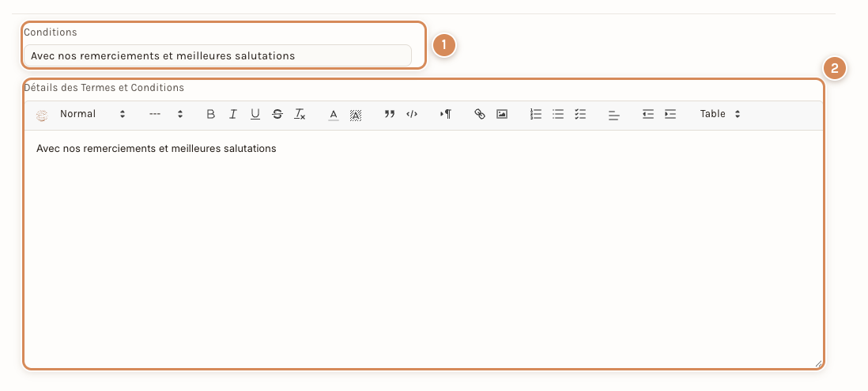Image resolution: width=868 pixels, height=391 pixels.
Task: Insert a code block
Action: point(412,114)
